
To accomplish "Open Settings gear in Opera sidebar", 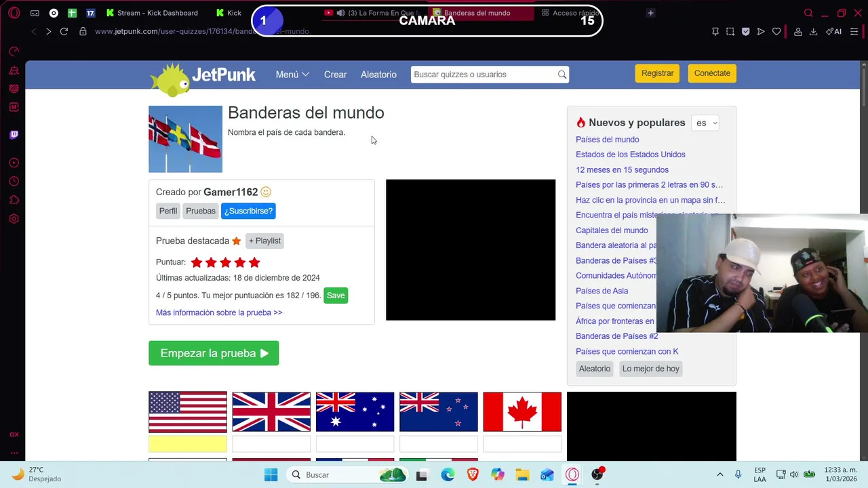I will coord(14,219).
